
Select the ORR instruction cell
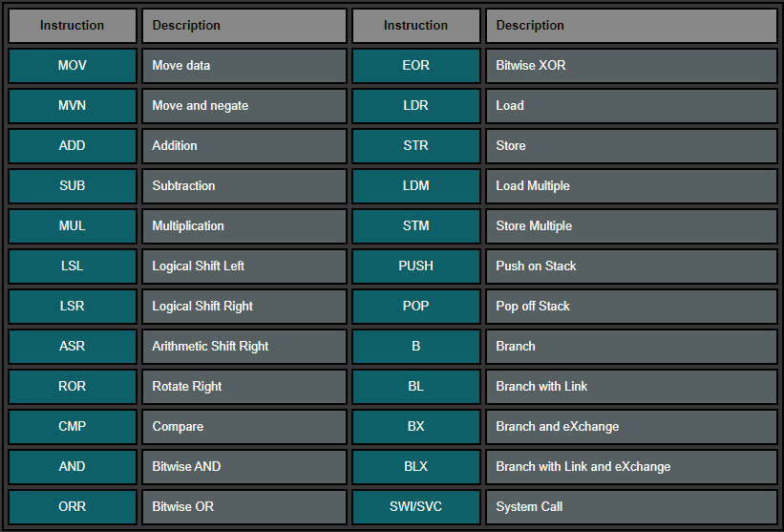tap(73, 507)
